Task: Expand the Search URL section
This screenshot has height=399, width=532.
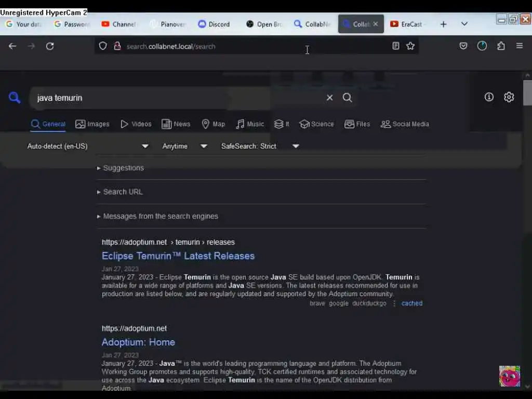Action: [x=120, y=192]
